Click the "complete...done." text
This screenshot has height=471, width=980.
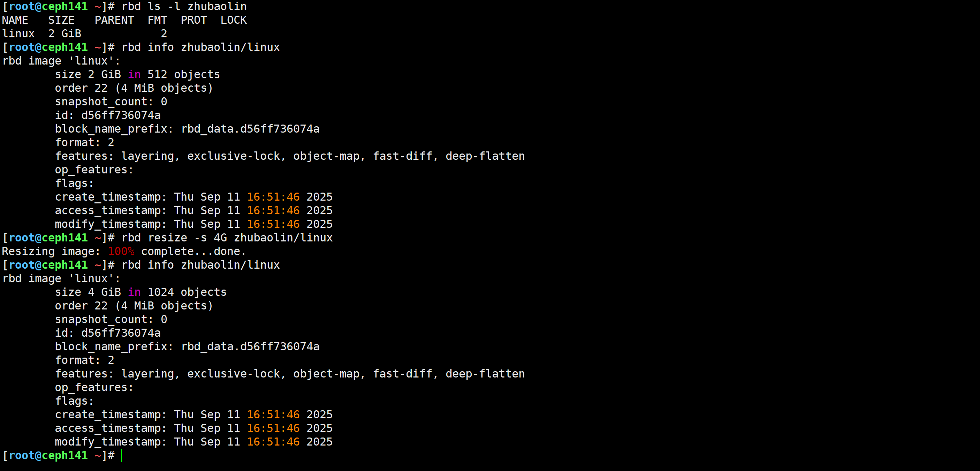point(193,252)
